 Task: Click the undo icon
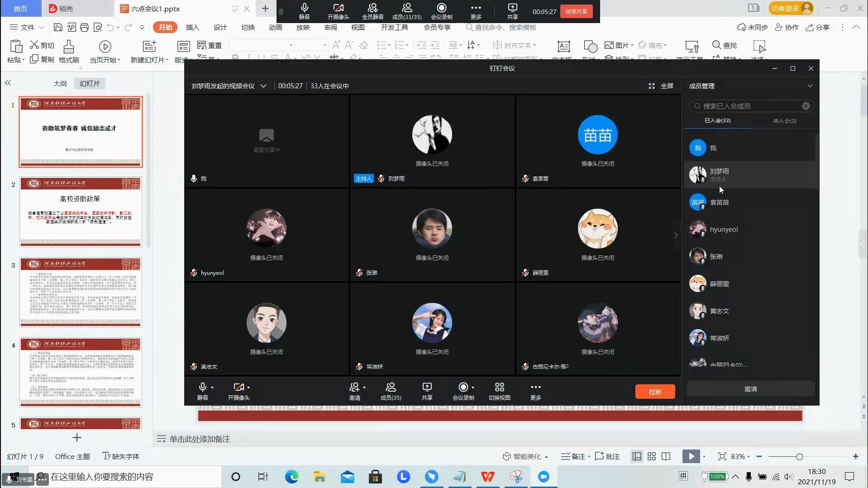click(x=110, y=28)
